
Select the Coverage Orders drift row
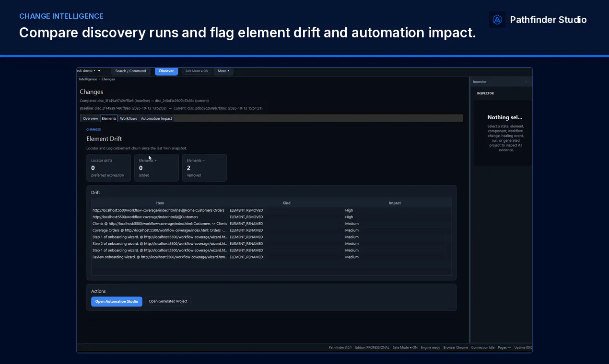271,230
